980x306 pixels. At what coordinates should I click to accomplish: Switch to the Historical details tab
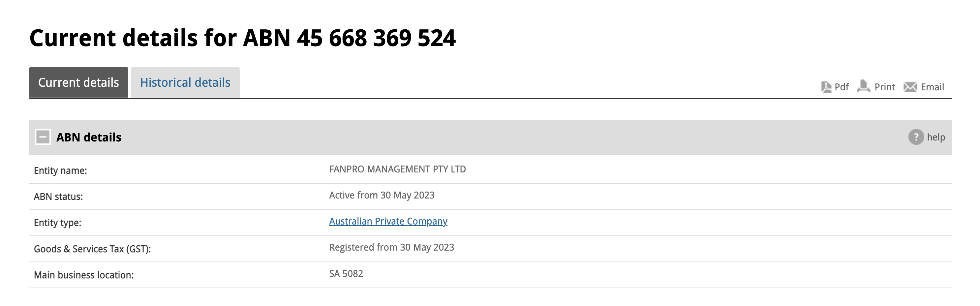click(x=185, y=82)
